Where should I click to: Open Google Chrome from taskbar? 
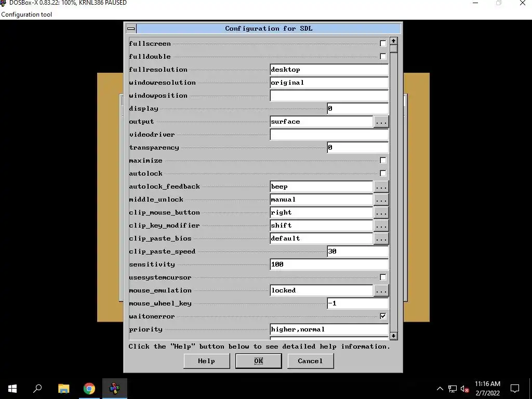[89, 389]
